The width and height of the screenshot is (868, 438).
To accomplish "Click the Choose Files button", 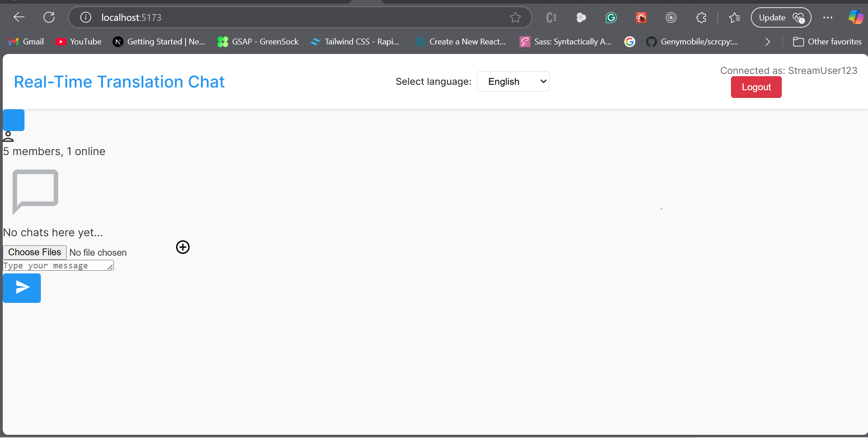I will point(34,253).
